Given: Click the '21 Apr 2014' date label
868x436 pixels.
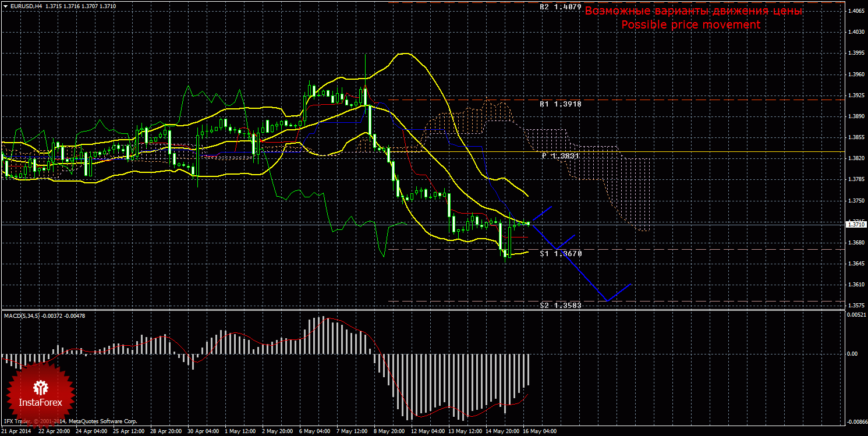Looking at the screenshot, I should point(17,431).
